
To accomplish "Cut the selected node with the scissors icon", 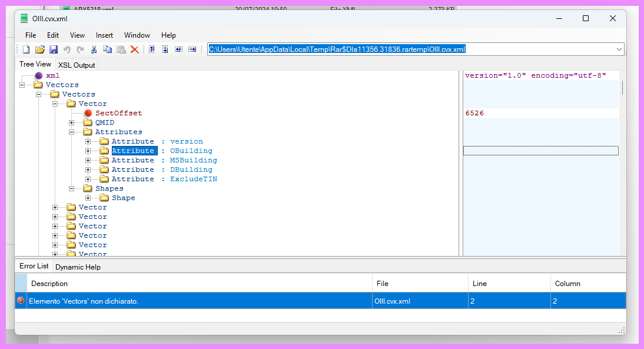I will pyautogui.click(x=94, y=49).
